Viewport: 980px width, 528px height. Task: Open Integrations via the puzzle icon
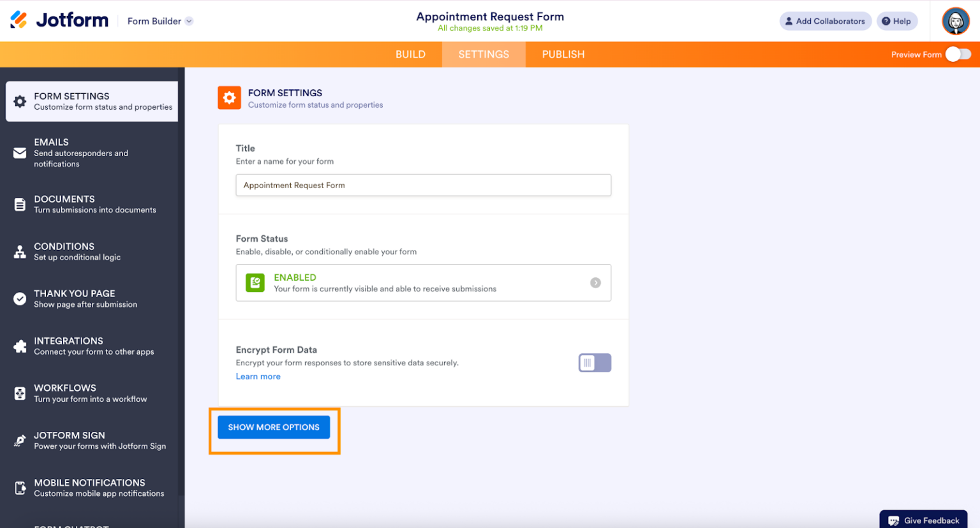coord(19,345)
